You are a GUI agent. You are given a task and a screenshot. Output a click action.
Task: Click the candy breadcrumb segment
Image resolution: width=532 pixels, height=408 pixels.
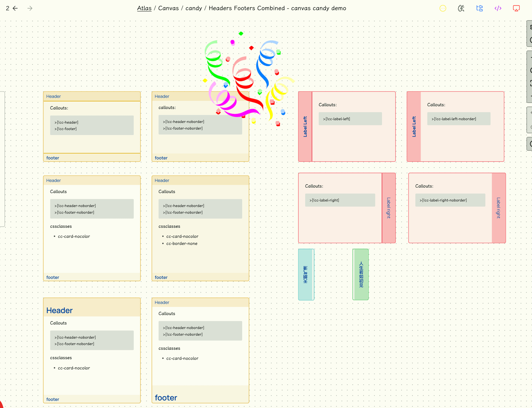[x=193, y=8]
